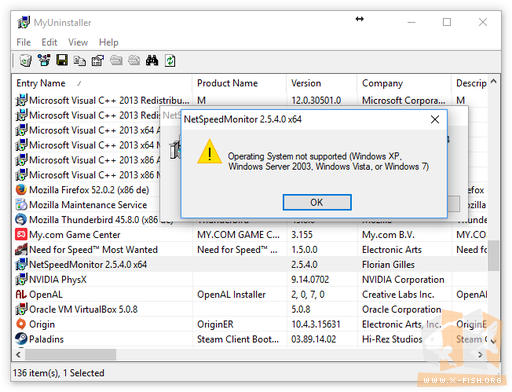Click version 10.4.3.15631
Viewport: 512px width, 392px height.
[316, 324]
